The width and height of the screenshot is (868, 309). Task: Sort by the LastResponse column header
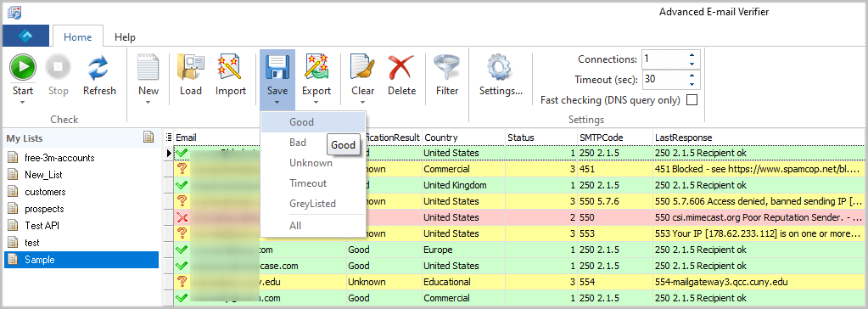pos(759,138)
